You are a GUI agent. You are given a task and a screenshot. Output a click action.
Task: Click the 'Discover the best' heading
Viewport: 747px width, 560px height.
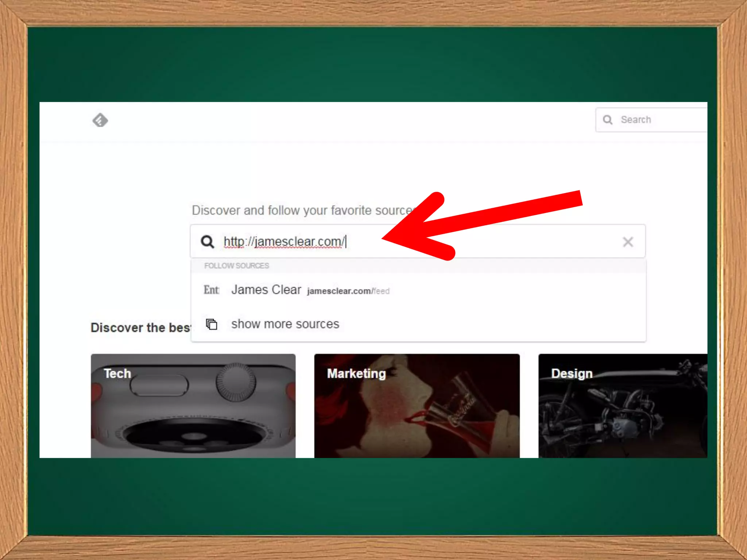140,327
